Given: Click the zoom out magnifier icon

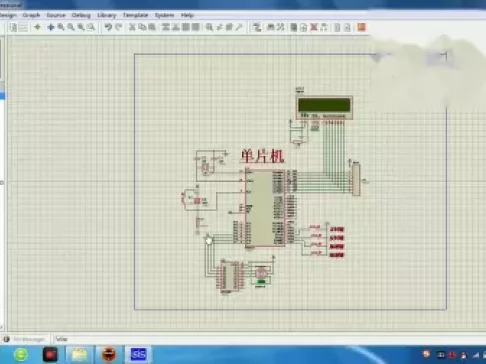Looking at the screenshot, I should [71, 27].
